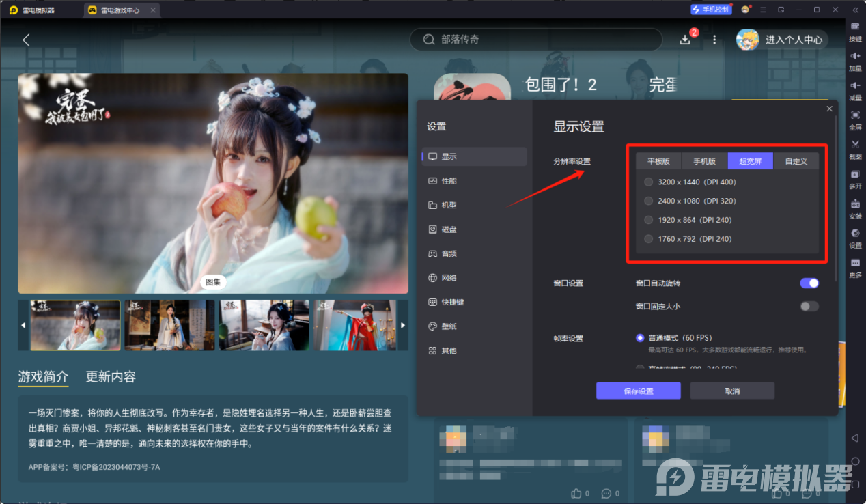Open the hamburger menu in title bar

pos(763,9)
